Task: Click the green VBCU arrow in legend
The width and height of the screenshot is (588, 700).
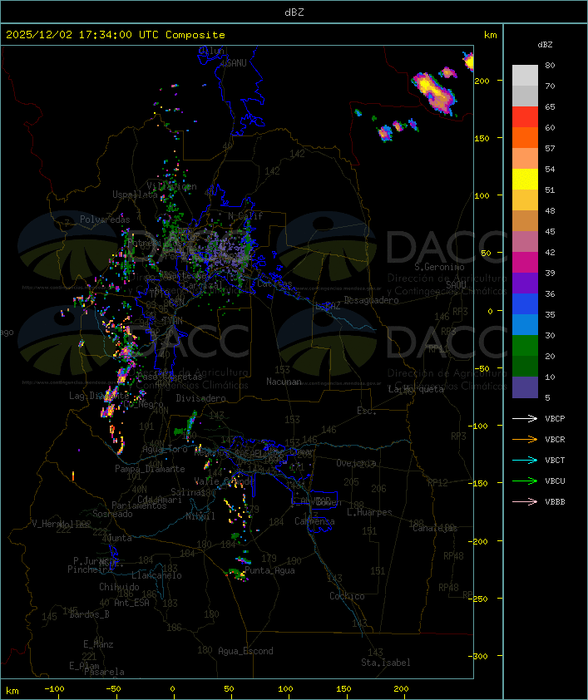Action: (525, 481)
